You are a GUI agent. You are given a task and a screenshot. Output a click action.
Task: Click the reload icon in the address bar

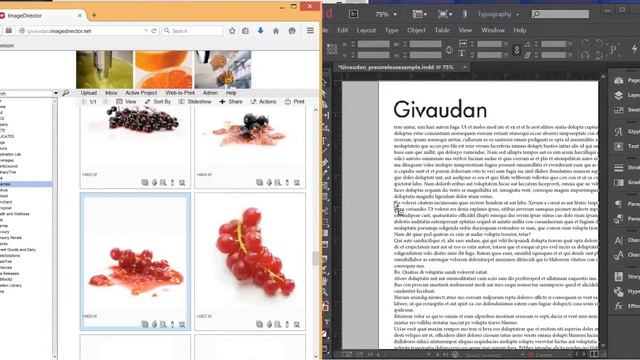coord(154,31)
